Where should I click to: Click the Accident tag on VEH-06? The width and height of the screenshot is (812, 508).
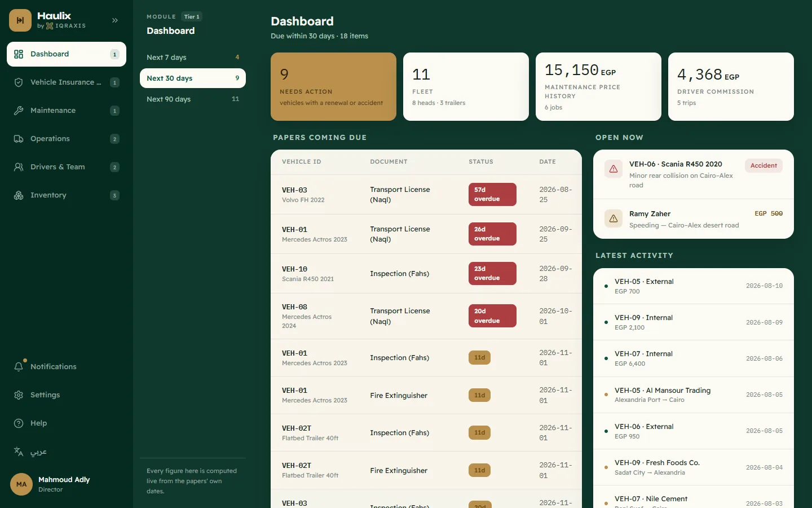764,166
